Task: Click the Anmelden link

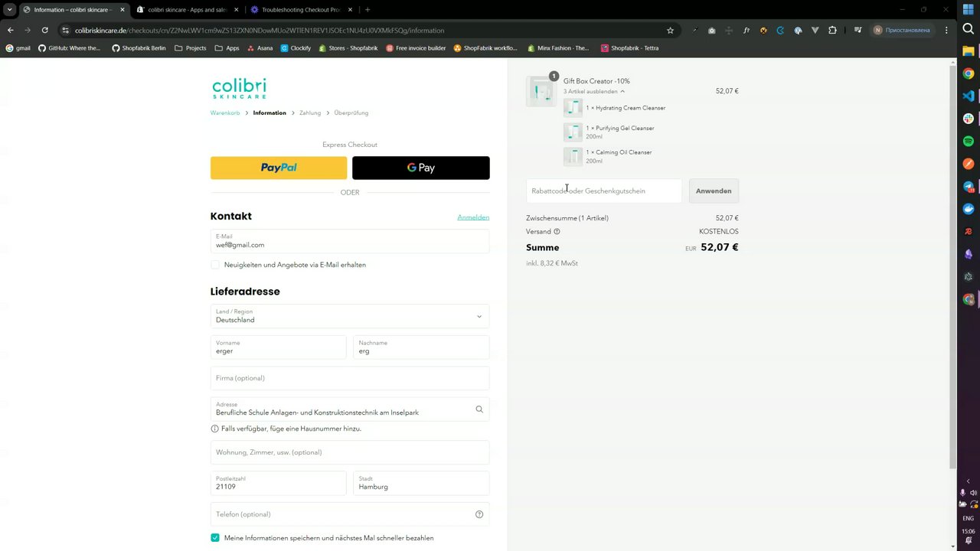Action: click(x=473, y=217)
